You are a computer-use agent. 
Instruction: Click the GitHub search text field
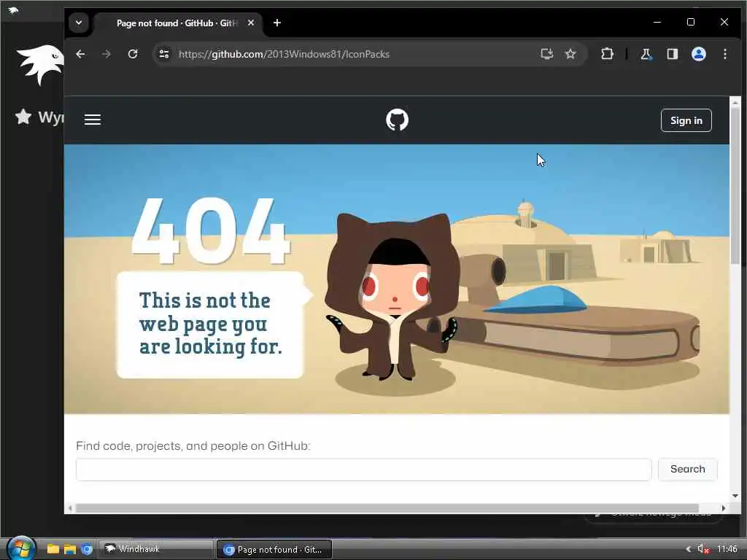pyautogui.click(x=363, y=470)
